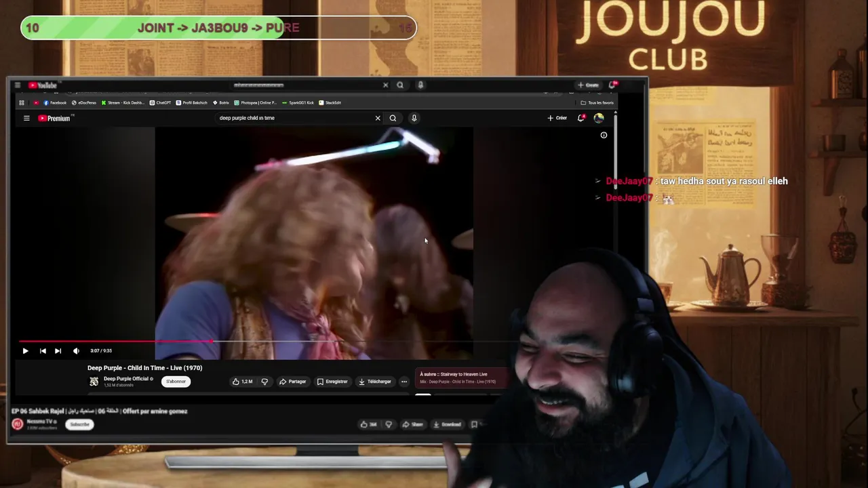This screenshot has width=868, height=488.
Task: Open Deep Purple Official channel avatar
Action: (94, 382)
